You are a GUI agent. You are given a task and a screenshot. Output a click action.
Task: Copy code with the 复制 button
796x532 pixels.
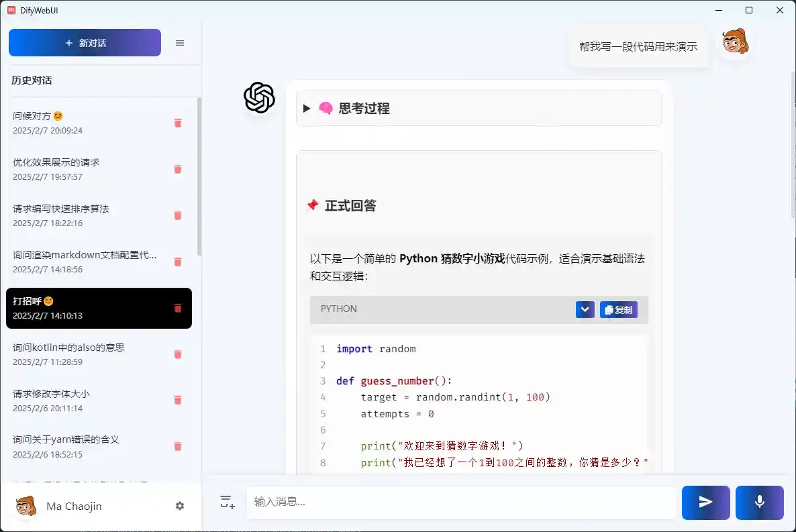tap(618, 309)
